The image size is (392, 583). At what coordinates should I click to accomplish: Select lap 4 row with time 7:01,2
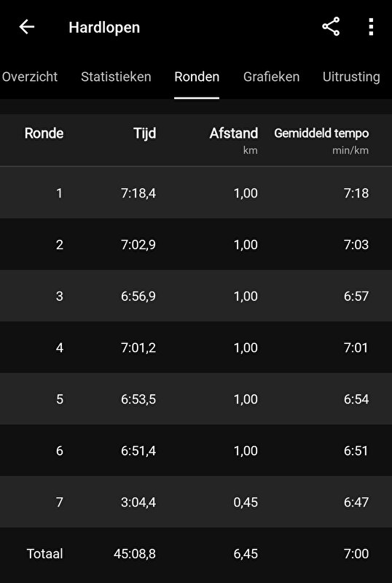point(196,348)
